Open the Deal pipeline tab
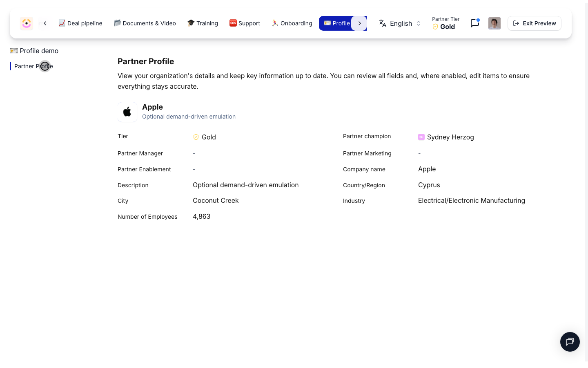 point(80,23)
